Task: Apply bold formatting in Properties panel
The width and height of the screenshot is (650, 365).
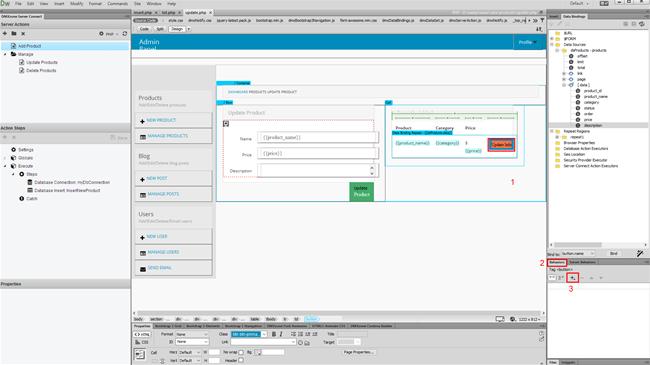Action: coord(274,334)
